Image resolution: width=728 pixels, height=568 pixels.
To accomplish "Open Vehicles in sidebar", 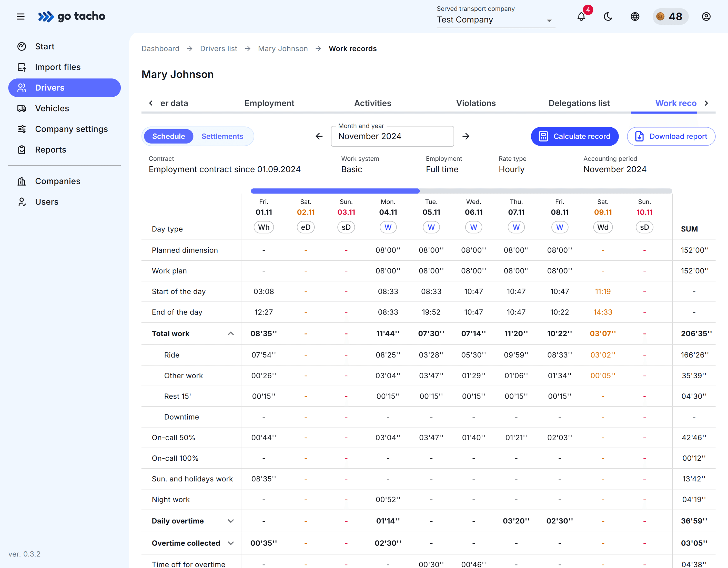I will tap(65, 108).
